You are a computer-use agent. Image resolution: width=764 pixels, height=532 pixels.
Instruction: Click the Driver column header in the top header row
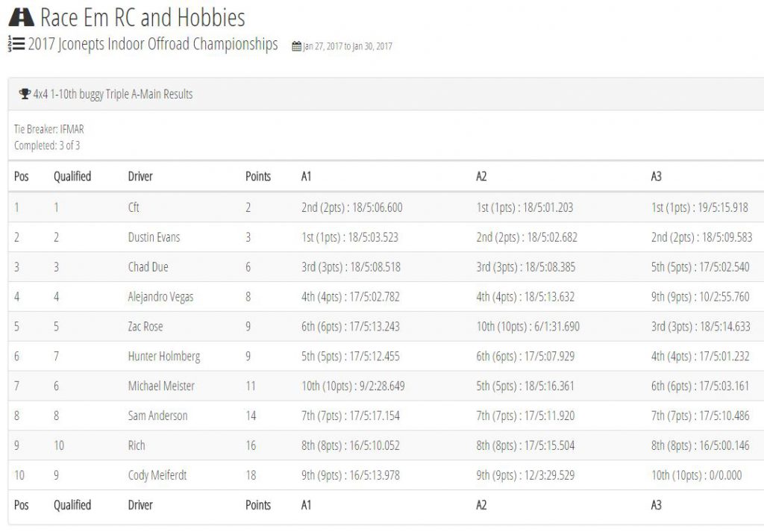[x=140, y=176]
